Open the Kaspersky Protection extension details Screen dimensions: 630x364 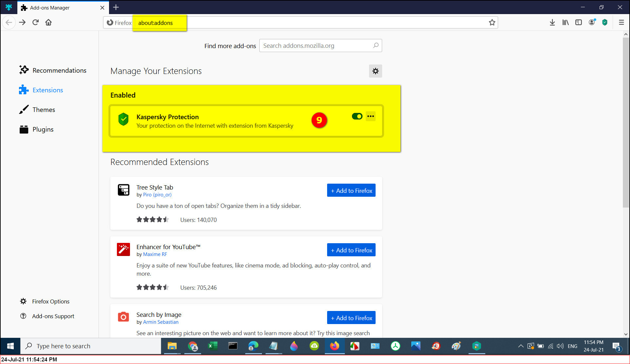tap(246, 121)
